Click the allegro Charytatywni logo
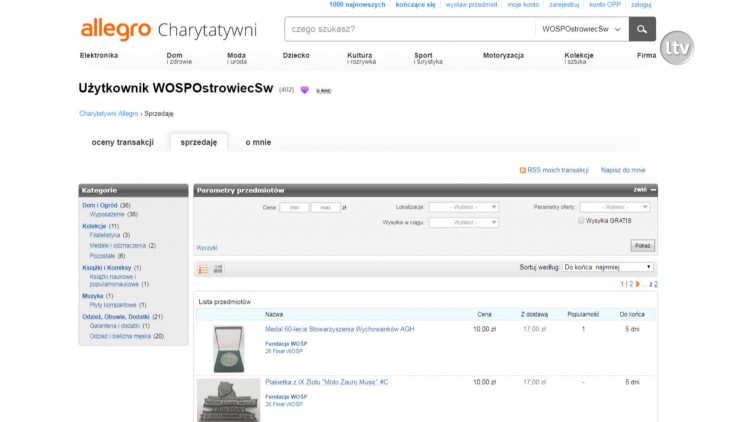 click(169, 30)
